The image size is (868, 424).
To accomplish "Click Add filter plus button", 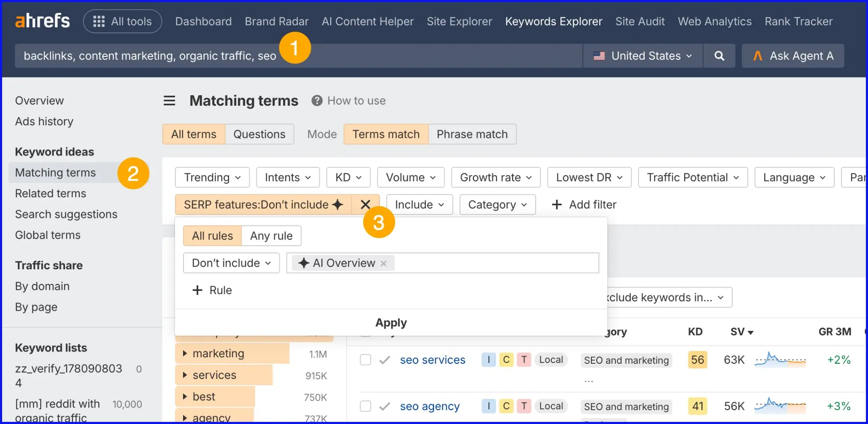I will 584,204.
